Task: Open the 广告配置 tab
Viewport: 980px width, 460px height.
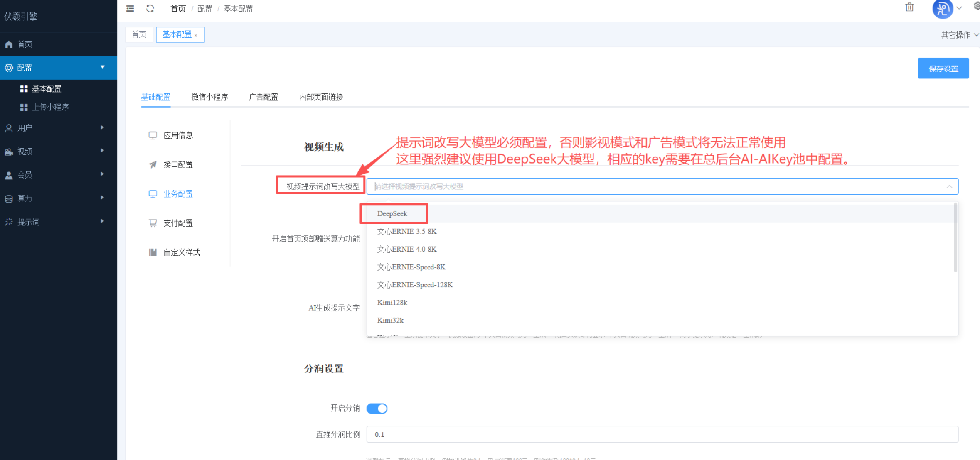Action: pos(263,97)
